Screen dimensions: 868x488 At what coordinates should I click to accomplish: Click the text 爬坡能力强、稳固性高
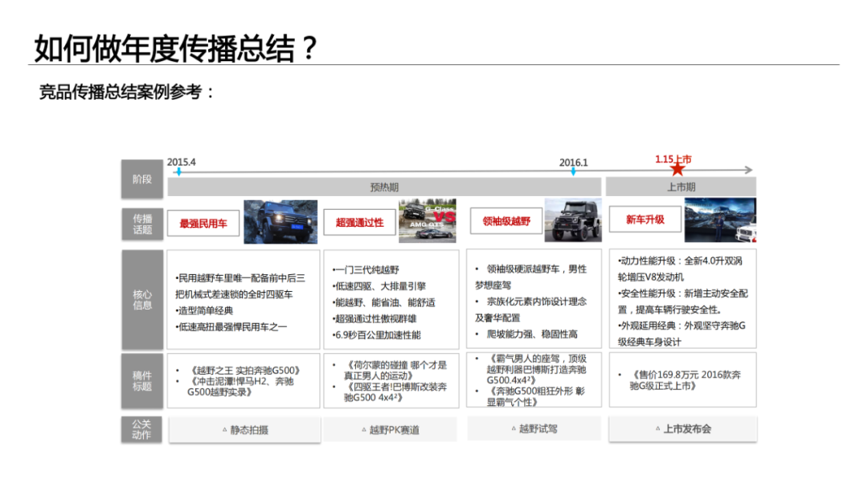pos(532,334)
